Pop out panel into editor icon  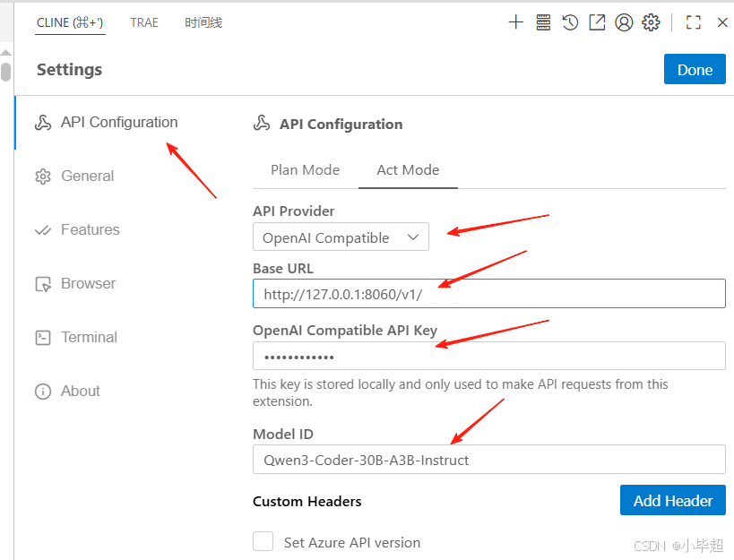597,22
